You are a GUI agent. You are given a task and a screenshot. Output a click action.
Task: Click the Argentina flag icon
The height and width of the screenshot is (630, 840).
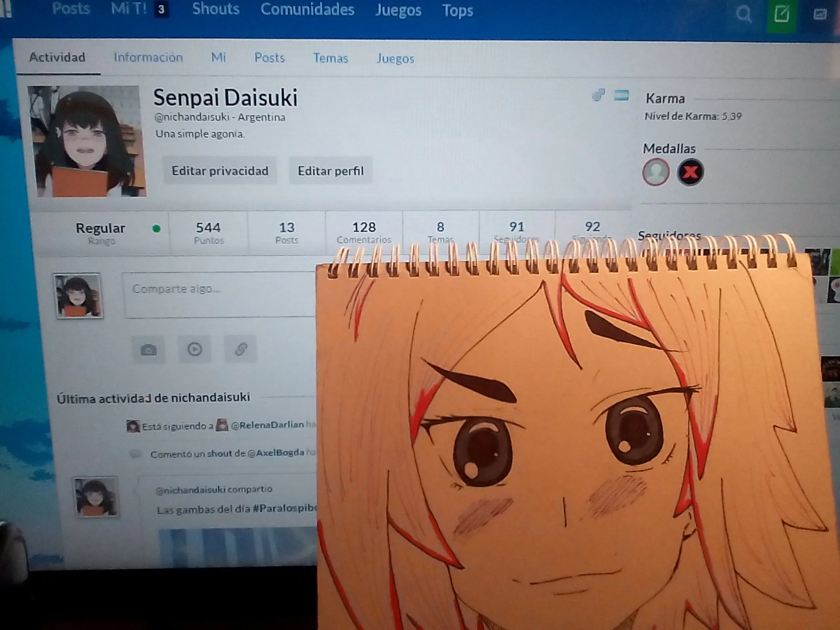click(x=621, y=95)
